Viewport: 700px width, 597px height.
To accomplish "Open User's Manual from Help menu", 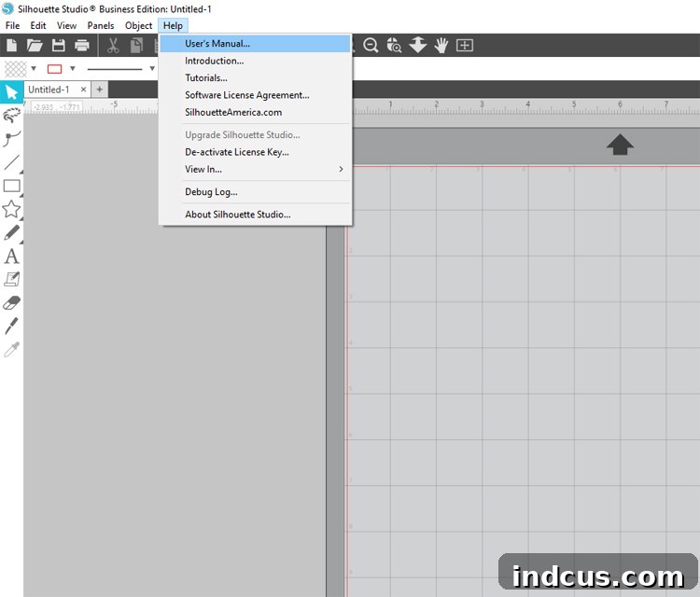I will coord(256,44).
